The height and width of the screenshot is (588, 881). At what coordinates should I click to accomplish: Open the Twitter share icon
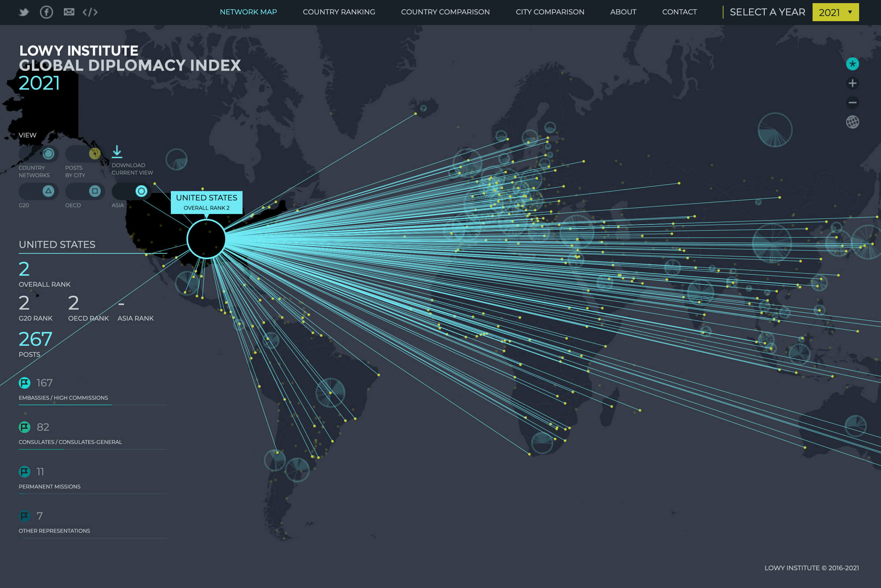(24, 12)
